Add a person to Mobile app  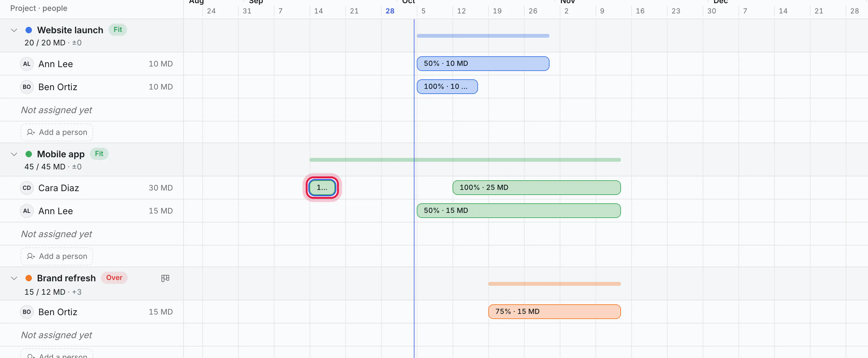point(56,256)
